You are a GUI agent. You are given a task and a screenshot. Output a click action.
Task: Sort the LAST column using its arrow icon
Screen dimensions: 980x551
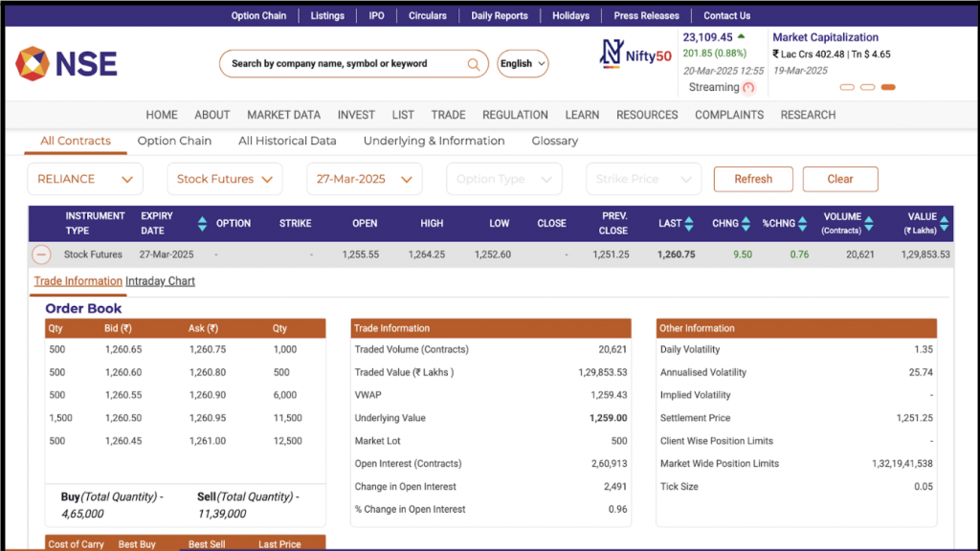pyautogui.click(x=690, y=223)
